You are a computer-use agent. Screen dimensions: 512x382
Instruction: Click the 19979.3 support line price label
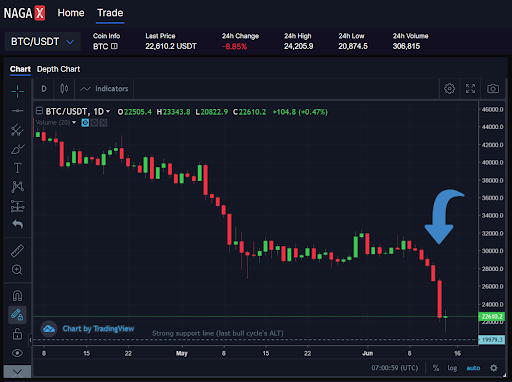point(492,340)
